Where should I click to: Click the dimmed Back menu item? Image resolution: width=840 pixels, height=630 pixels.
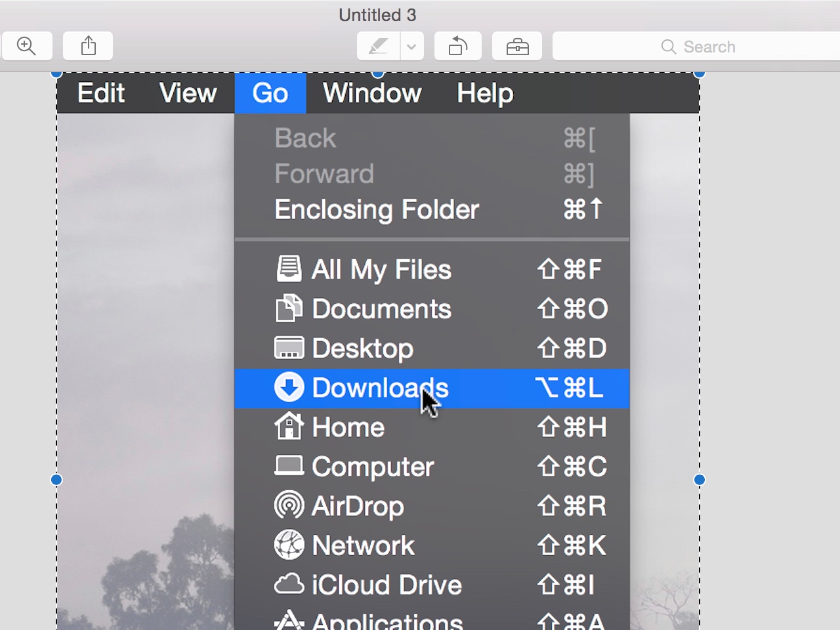point(432,138)
